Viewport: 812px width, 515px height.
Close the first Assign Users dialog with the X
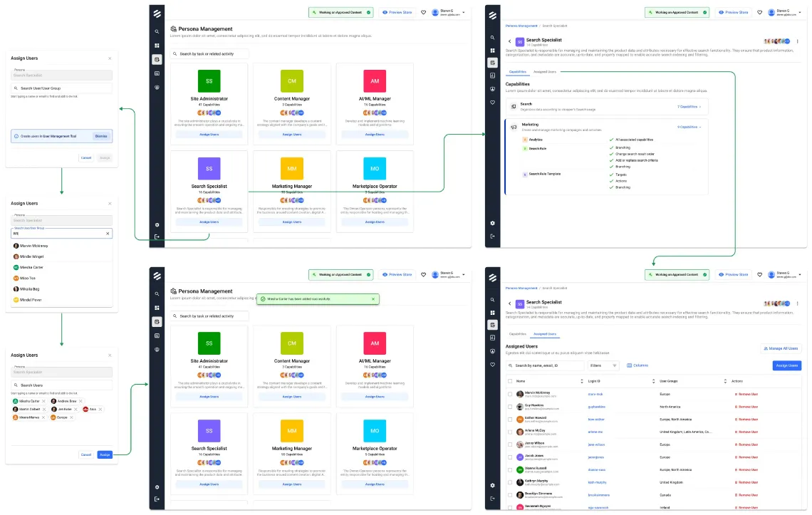point(110,58)
